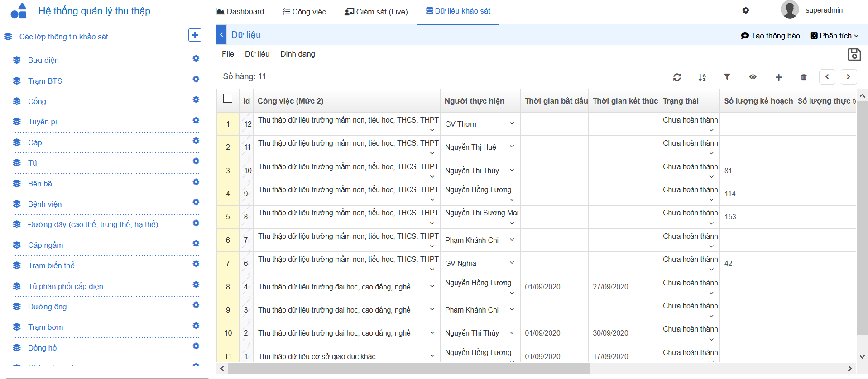The height and width of the screenshot is (379, 868).
Task: Click Tạo thông báo button
Action: click(770, 36)
